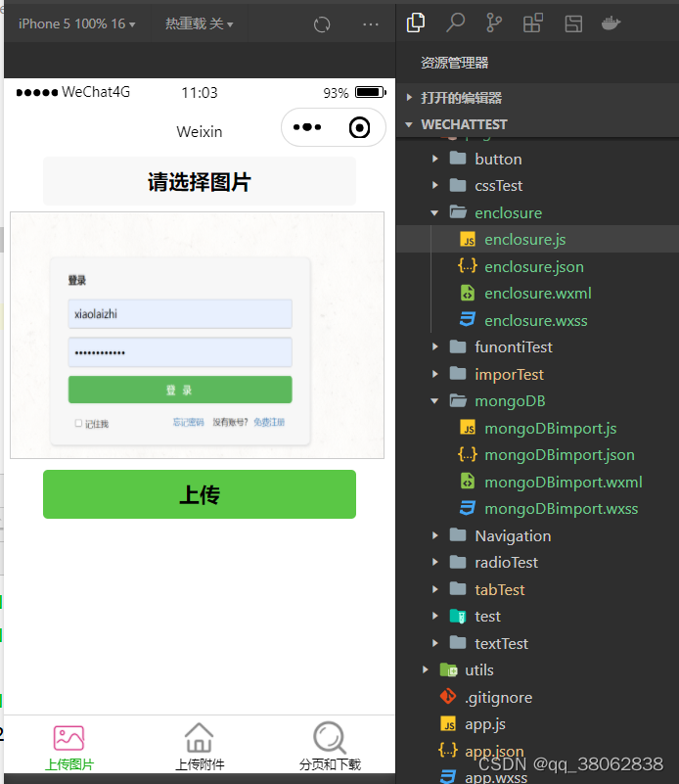Viewport: 679px width, 784px height.
Task: Click the 资源管理器 panel title
Action: [x=454, y=63]
